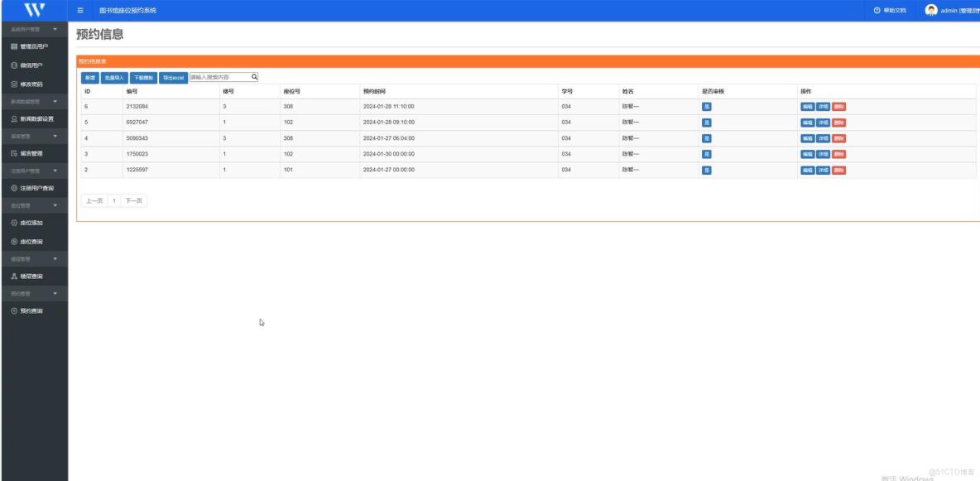Toggle the 是 audit badge for row 2132084
The image size is (980, 481).
coord(706,106)
